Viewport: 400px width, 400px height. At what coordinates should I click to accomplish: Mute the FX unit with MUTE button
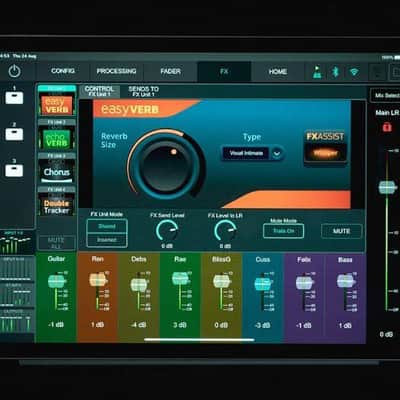341,231
